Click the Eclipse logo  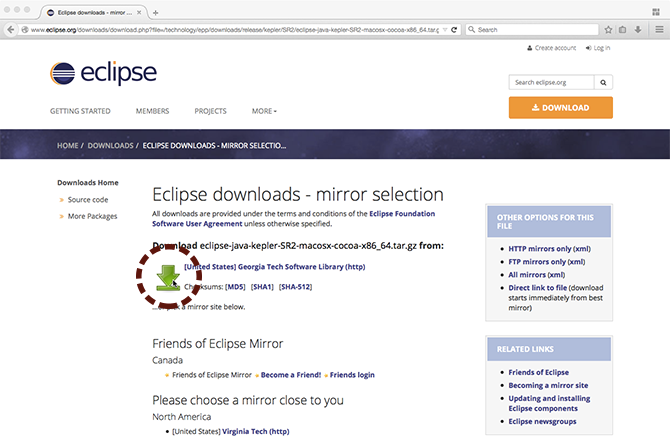pyautogui.click(x=103, y=73)
